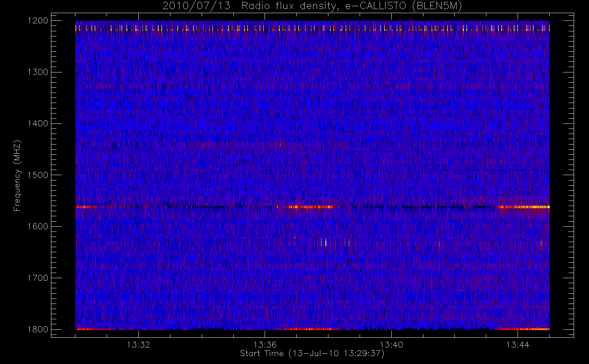Image resolution: width=589 pixels, height=364 pixels.
Task: Click the 'Start Time (13-Jul-10 13:29:37)' label
Action: pos(312,353)
